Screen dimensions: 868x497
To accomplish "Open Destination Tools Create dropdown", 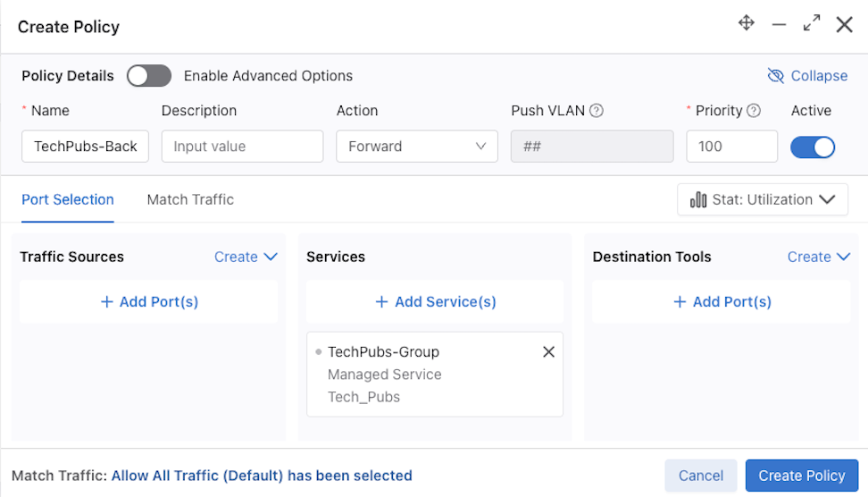I will [x=819, y=257].
